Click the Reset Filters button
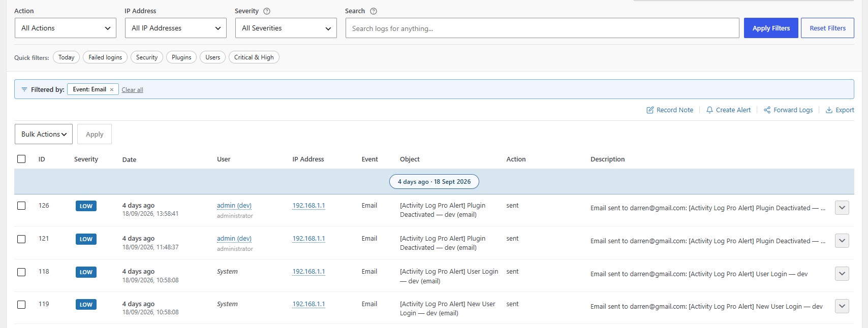Screen dimensions: 868x328 828,28
